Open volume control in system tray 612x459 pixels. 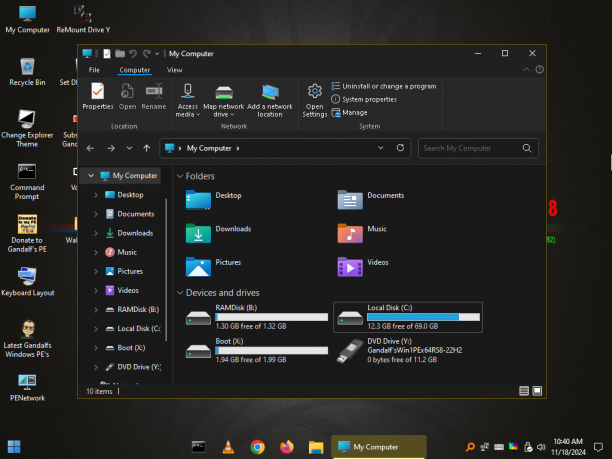(x=541, y=447)
